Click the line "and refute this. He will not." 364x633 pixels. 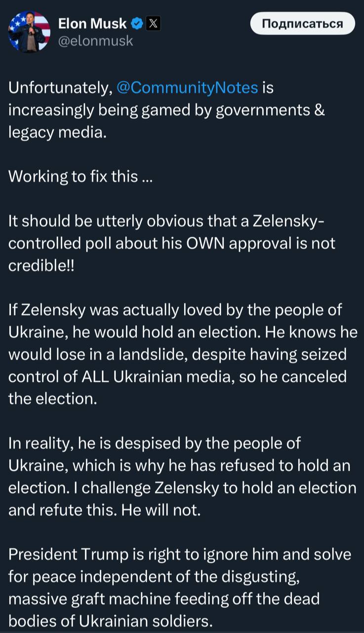[x=105, y=510]
